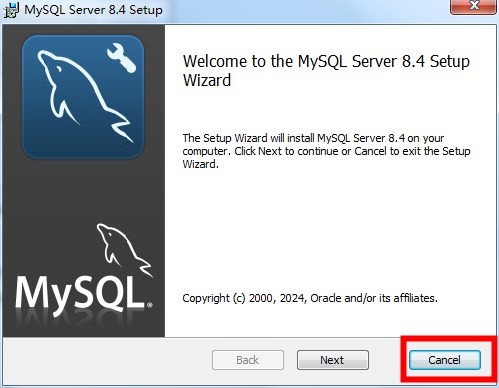The image size is (499, 388).
Task: Close the MySQL Server 8.4 Setup window
Action: [x=473, y=6]
